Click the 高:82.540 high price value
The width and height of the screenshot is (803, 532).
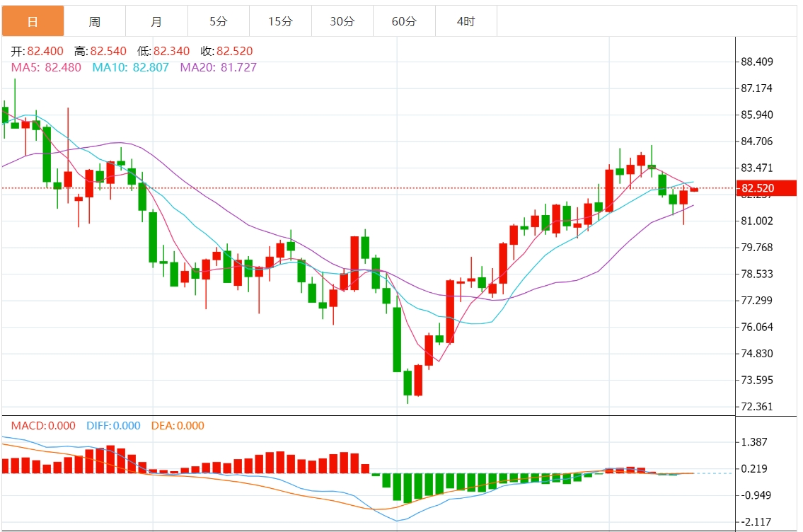100,51
